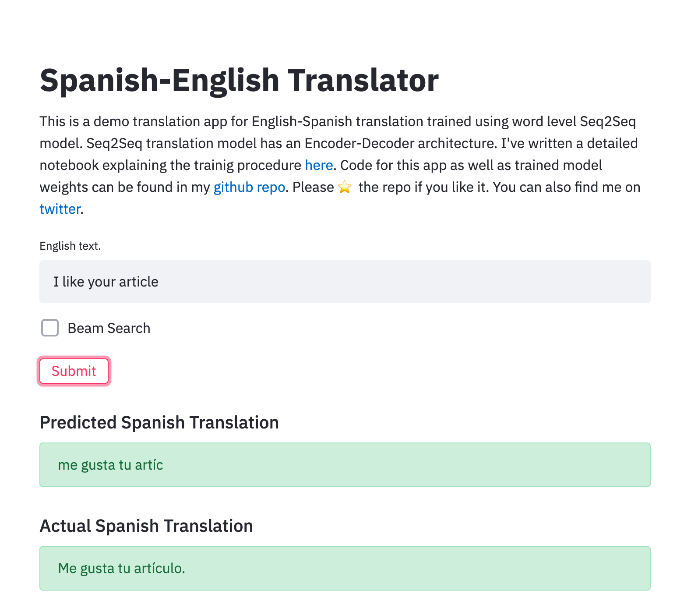The height and width of the screenshot is (616, 698).
Task: Click the "English text." field label
Action: point(70,246)
